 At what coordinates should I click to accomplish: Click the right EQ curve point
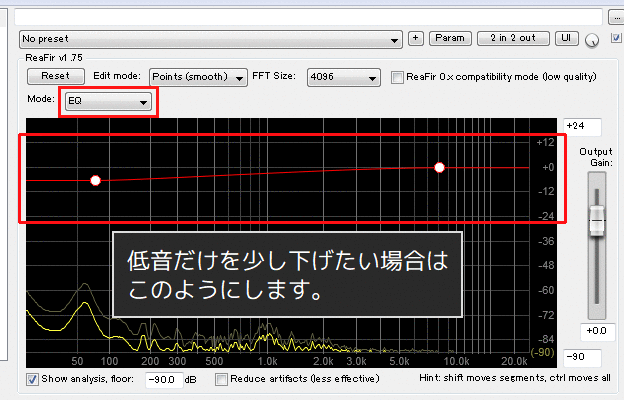click(x=439, y=168)
